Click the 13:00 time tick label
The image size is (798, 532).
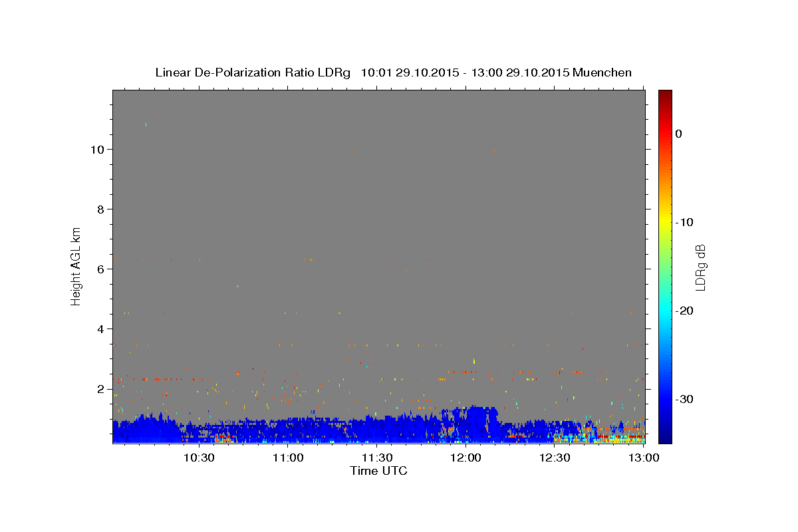[x=644, y=458]
